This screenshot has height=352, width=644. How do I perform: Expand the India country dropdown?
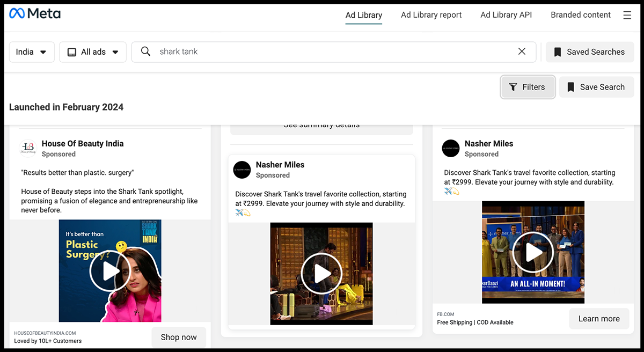point(32,52)
